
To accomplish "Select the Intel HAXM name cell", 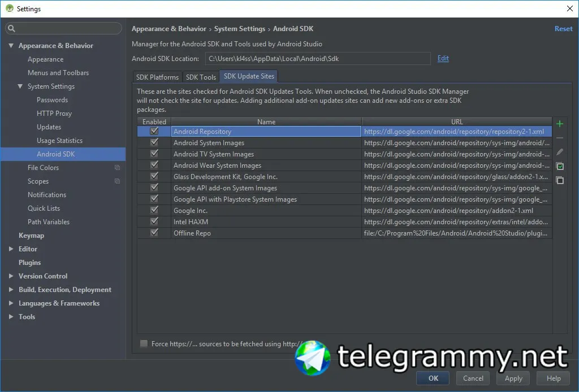I will tap(266, 221).
